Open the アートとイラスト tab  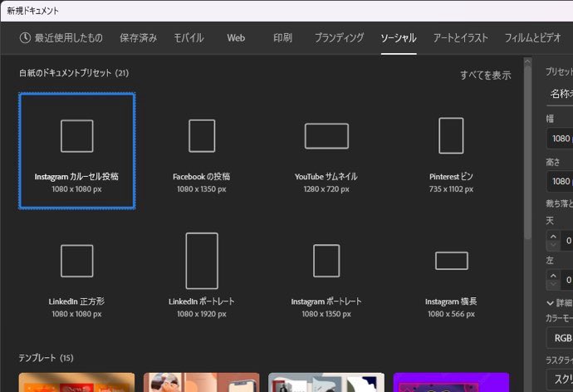tap(460, 38)
